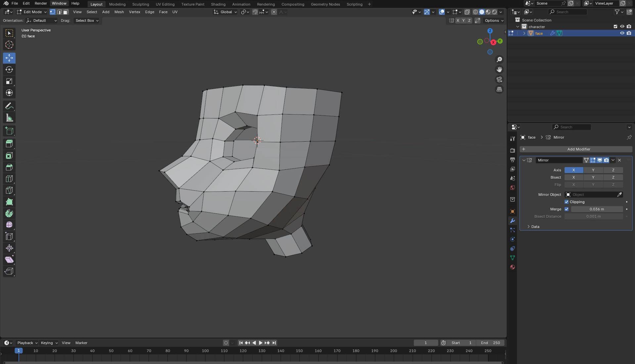
Task: Open the Global transform orientation dropdown
Action: (226, 12)
